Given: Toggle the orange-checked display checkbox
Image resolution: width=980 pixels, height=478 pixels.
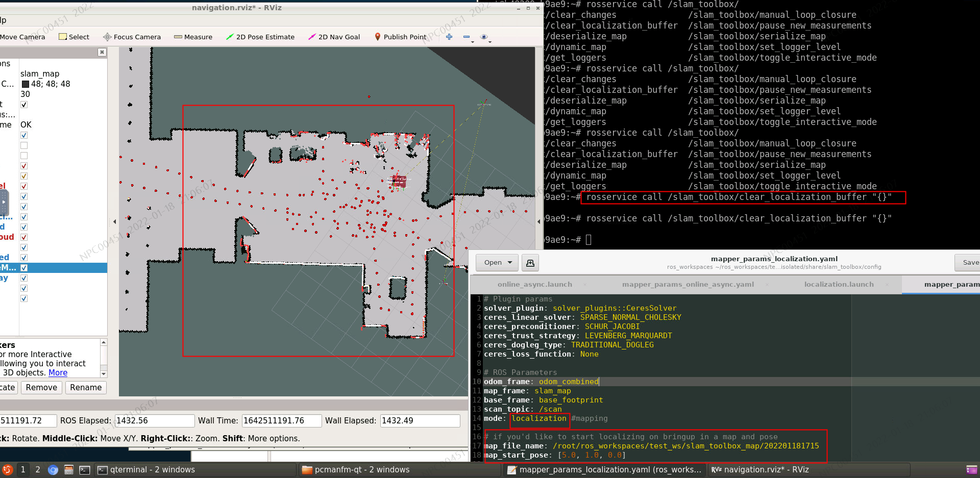Looking at the screenshot, I should (24, 176).
